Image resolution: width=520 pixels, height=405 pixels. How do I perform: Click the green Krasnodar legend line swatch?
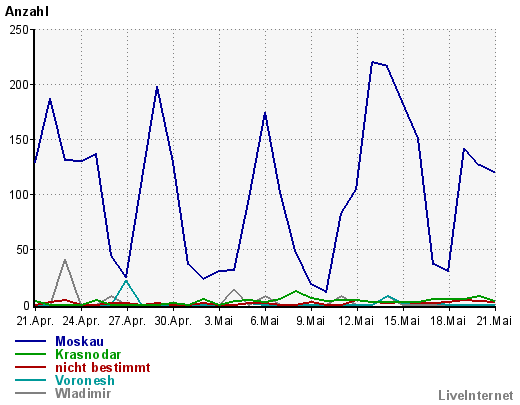tap(30, 354)
